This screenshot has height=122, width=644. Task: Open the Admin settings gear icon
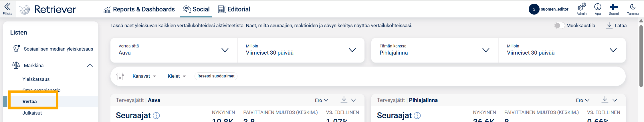click(581, 7)
